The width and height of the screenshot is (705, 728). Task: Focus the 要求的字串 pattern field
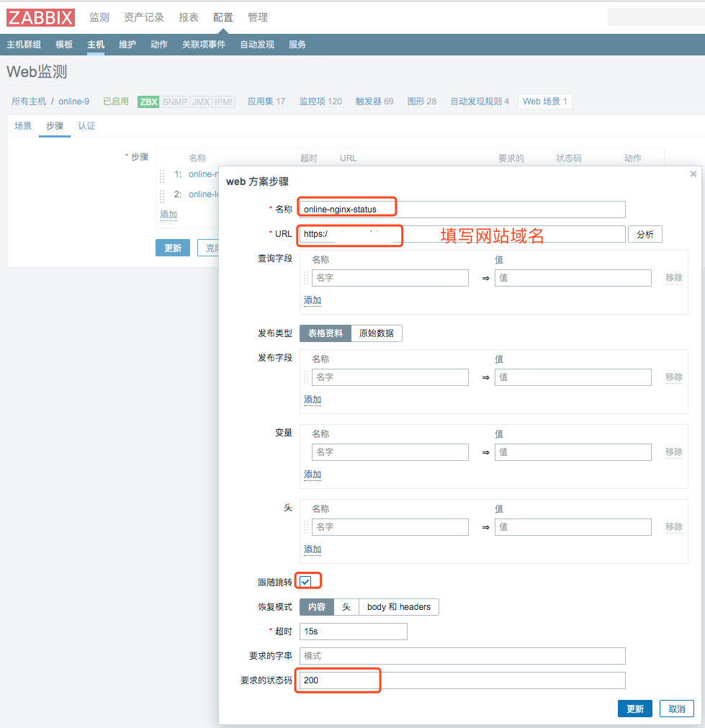point(462,656)
